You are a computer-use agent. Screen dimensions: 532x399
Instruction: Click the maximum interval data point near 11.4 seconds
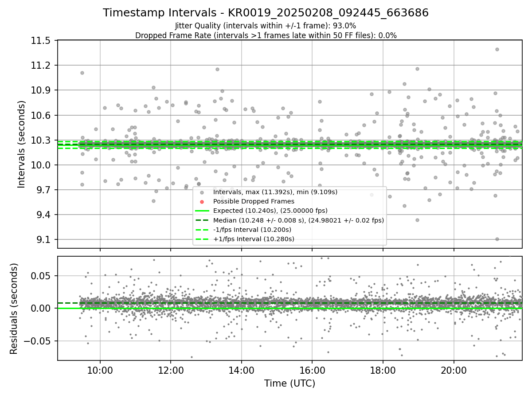497,49
